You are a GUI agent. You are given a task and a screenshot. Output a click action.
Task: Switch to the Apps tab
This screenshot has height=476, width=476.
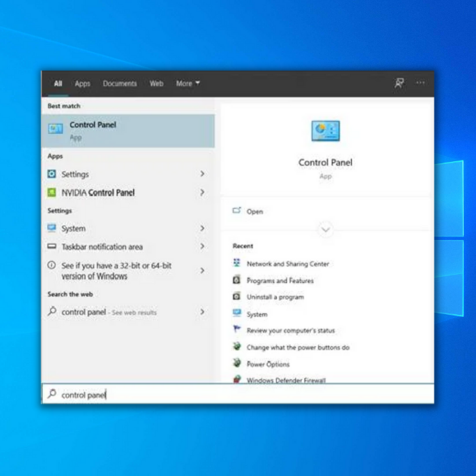coord(82,84)
